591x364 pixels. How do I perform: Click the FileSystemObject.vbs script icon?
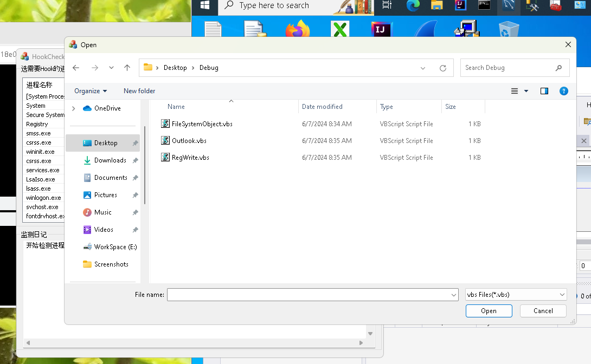(x=165, y=123)
